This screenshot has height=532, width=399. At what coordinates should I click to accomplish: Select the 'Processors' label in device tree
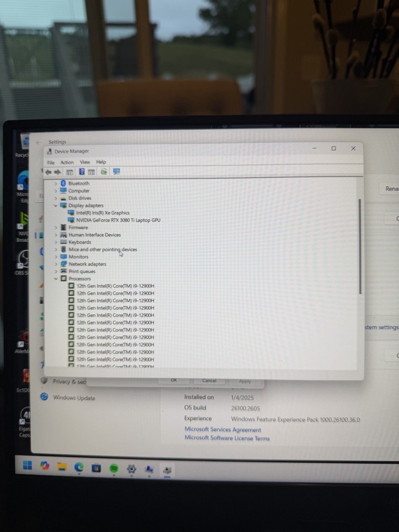80,279
